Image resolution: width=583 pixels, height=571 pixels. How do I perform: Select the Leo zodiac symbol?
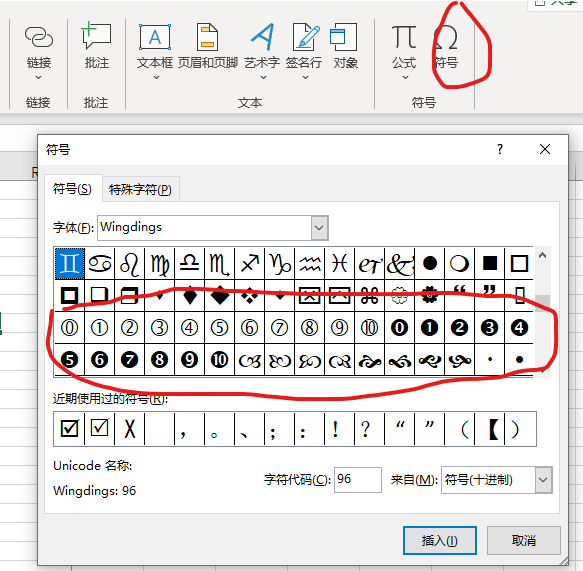click(130, 264)
